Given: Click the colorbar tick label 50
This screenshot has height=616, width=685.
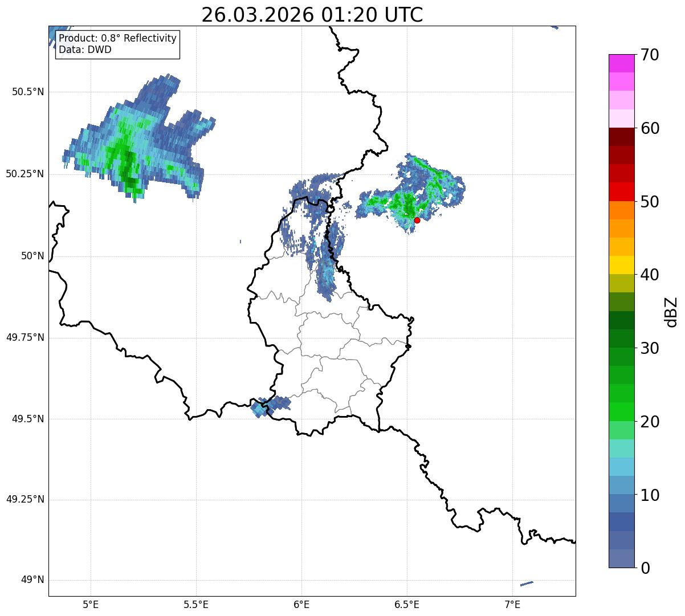Looking at the screenshot, I should (650, 202).
